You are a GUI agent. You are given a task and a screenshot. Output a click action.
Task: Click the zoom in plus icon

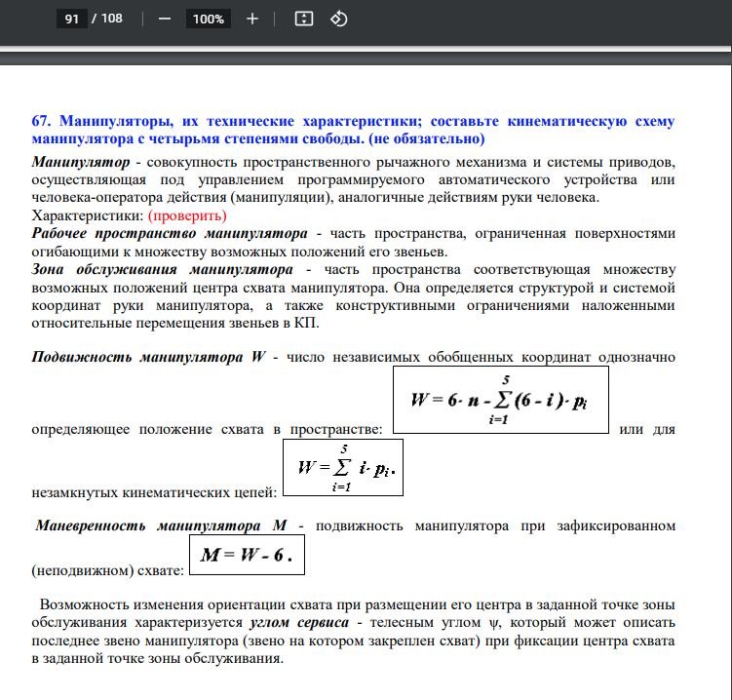coord(252,19)
